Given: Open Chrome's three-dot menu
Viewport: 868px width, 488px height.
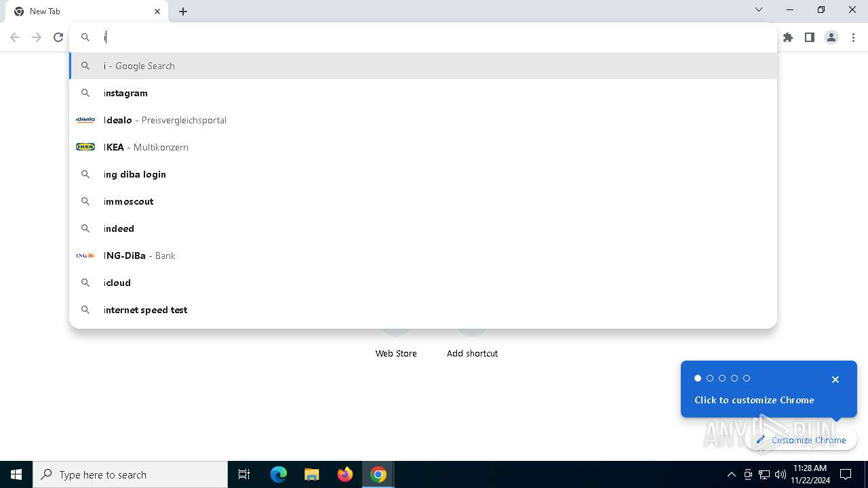Looking at the screenshot, I should click(853, 37).
